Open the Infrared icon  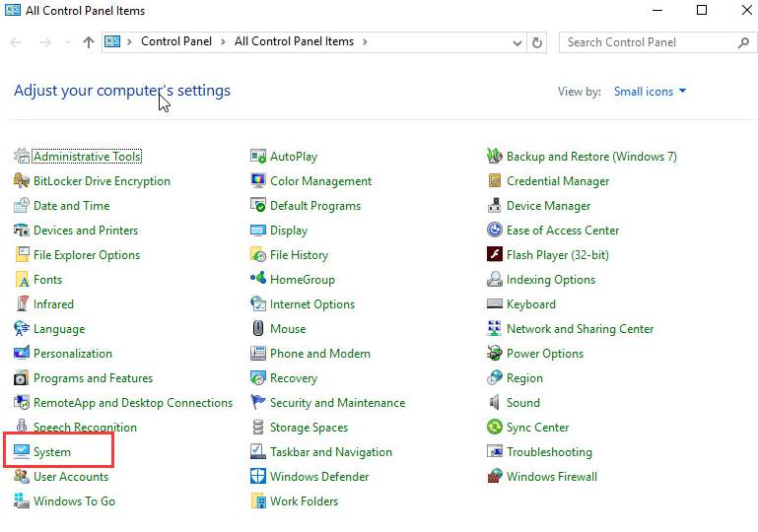pyautogui.click(x=22, y=304)
